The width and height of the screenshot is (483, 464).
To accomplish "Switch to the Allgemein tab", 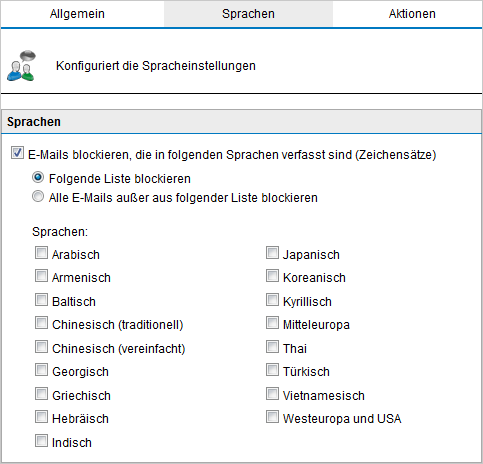I will pyautogui.click(x=77, y=14).
